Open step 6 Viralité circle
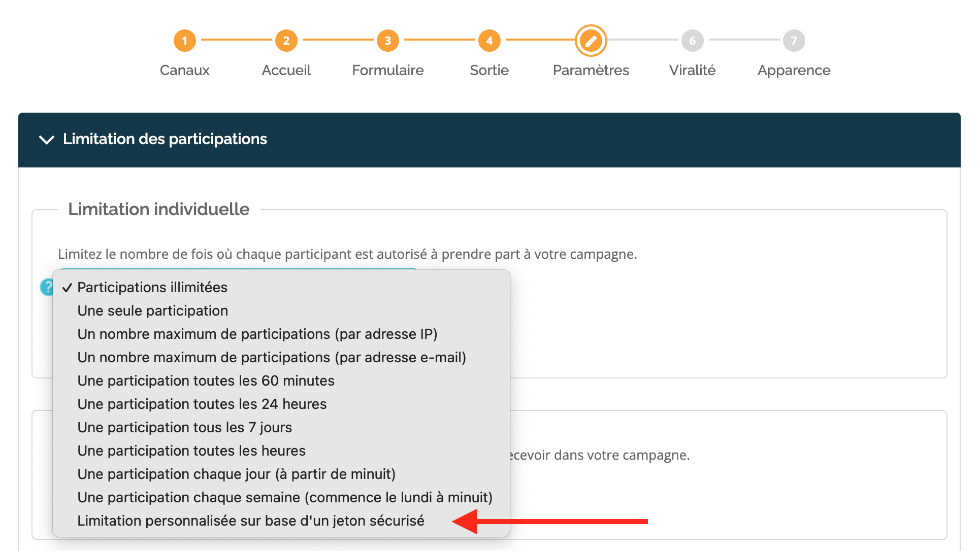This screenshot has width=980, height=551. point(693,41)
